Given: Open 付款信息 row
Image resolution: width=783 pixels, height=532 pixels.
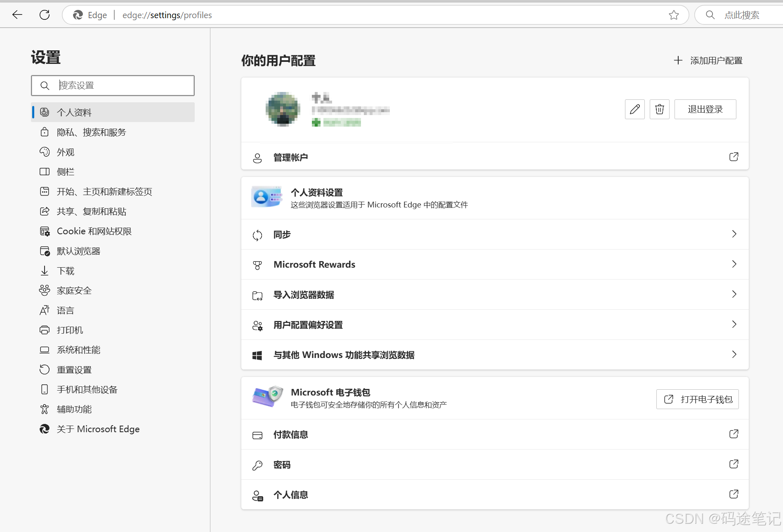Looking at the screenshot, I should [495, 435].
